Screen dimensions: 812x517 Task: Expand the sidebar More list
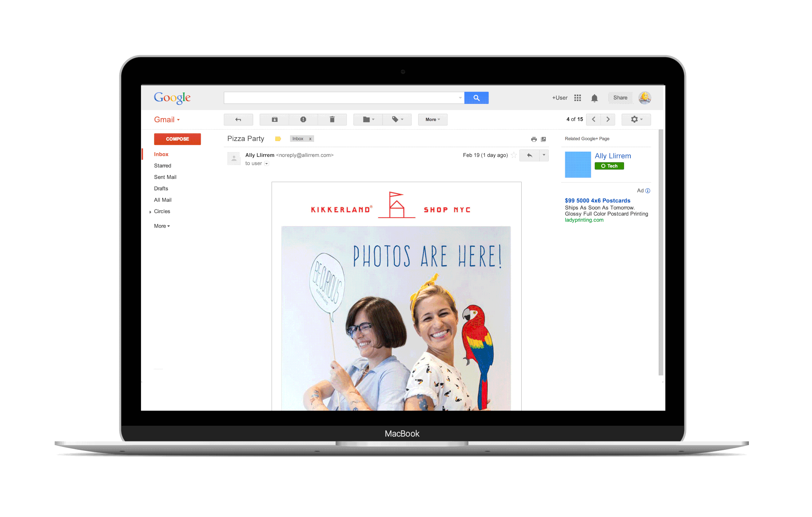point(162,226)
